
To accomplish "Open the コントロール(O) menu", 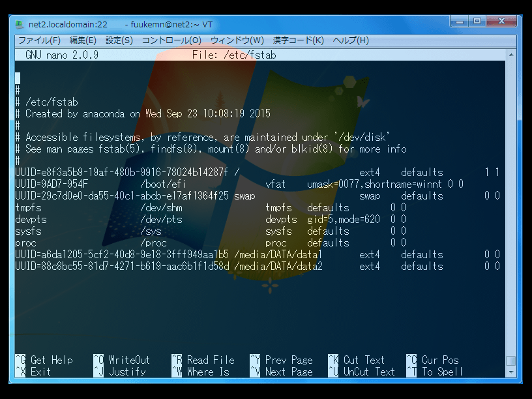I will [171, 40].
